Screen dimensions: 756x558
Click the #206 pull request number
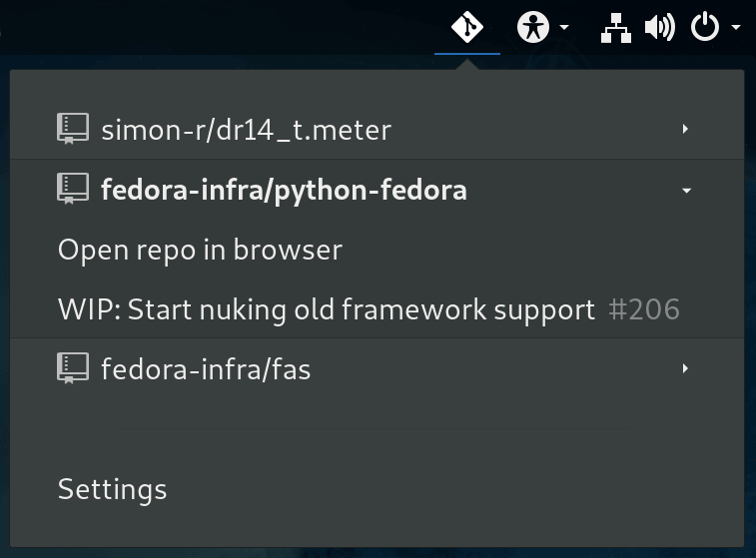click(x=644, y=309)
